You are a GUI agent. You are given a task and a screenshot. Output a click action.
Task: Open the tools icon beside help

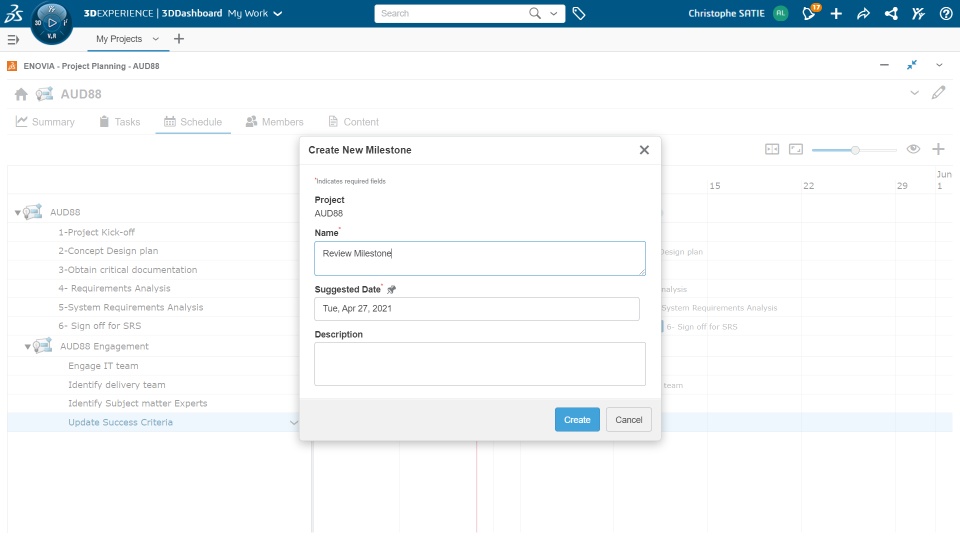pyautogui.click(x=918, y=13)
